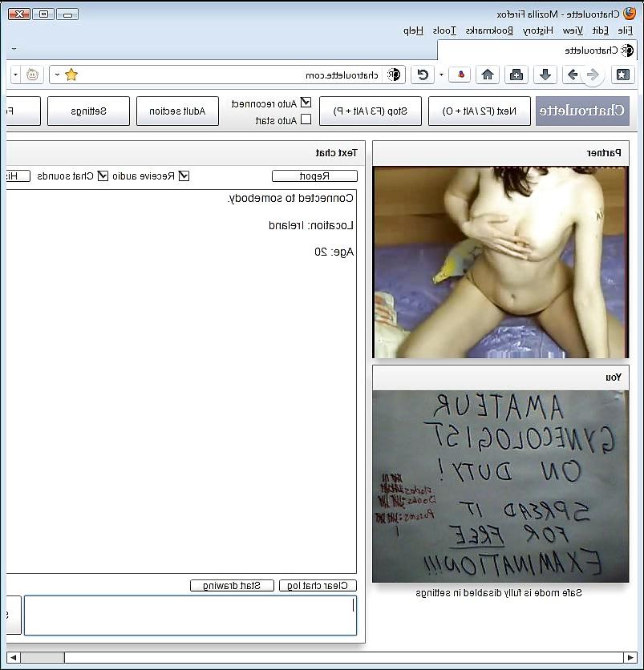
Task: Open the bookmarks menu icon beside the back arrow
Action: click(x=622, y=75)
